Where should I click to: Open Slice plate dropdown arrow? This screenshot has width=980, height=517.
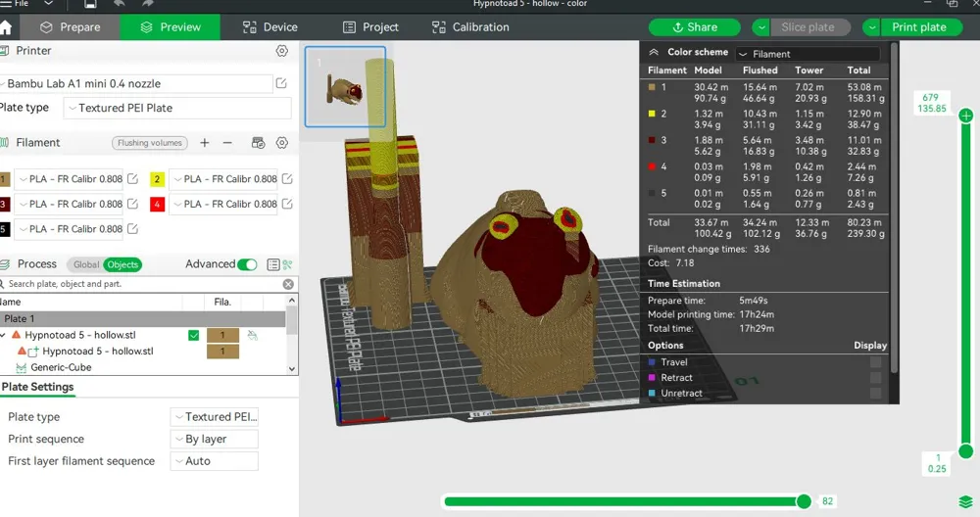coord(760,27)
